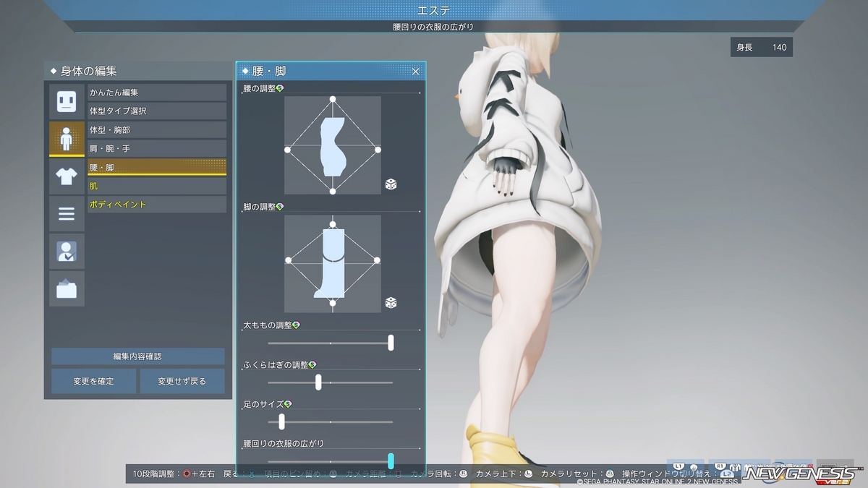Open 体型・胸部 menu item
Image resolution: width=868 pixels, height=488 pixels.
[x=157, y=130]
